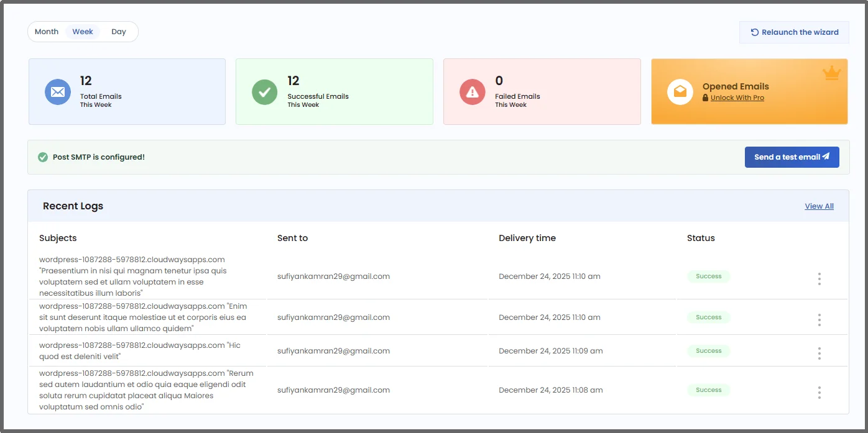Image resolution: width=868 pixels, height=433 pixels.
Task: Click the Opened Emails envelope icon
Action: (x=680, y=91)
